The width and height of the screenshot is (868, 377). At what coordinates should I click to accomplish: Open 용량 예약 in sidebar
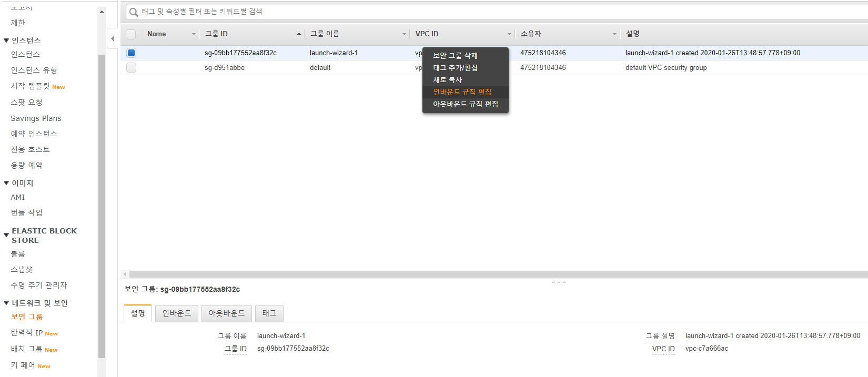tap(26, 166)
